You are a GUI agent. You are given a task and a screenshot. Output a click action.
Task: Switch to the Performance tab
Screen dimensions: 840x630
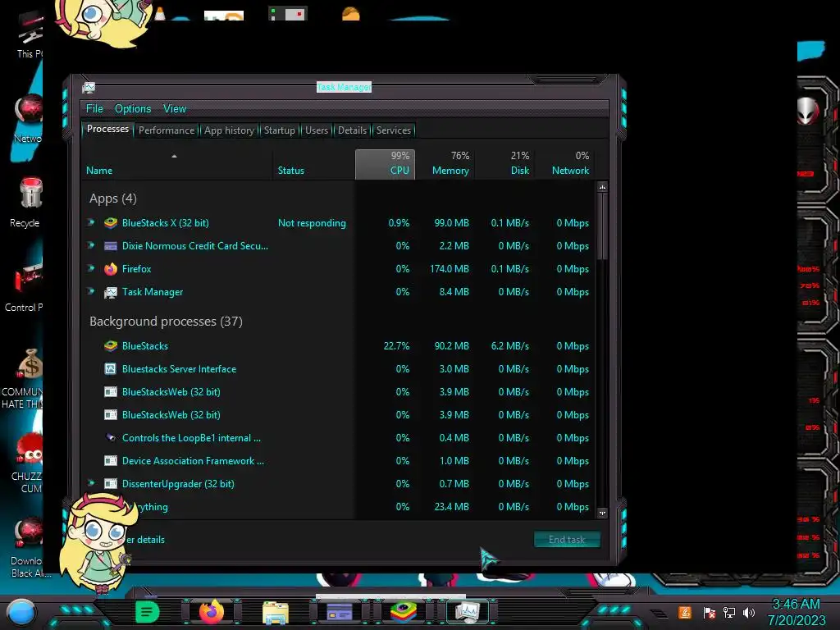pyautogui.click(x=167, y=130)
